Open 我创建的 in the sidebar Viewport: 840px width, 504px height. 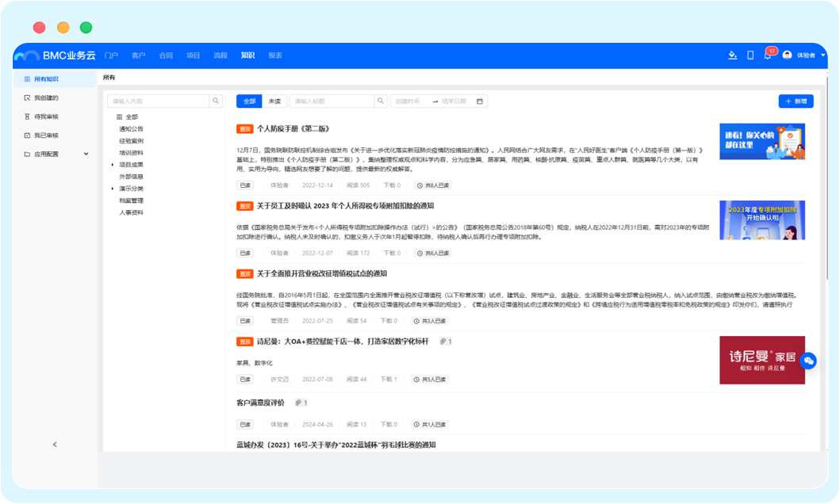click(x=46, y=97)
